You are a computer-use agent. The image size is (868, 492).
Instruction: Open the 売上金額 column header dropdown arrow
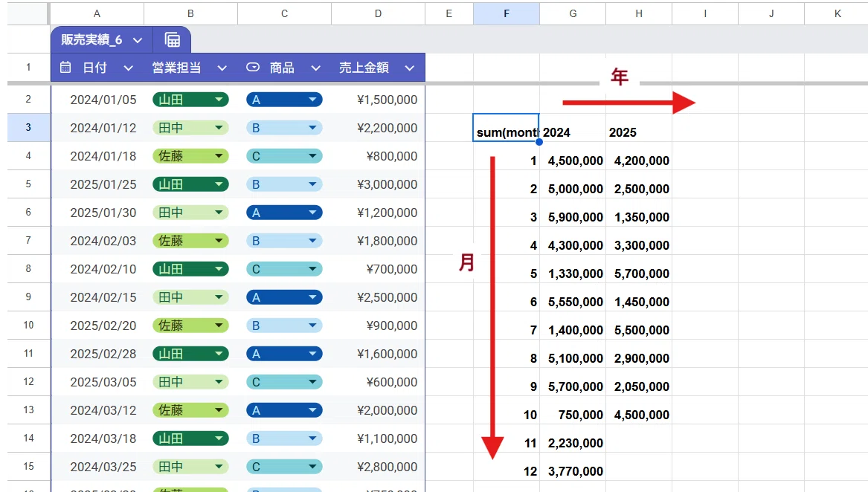click(410, 68)
